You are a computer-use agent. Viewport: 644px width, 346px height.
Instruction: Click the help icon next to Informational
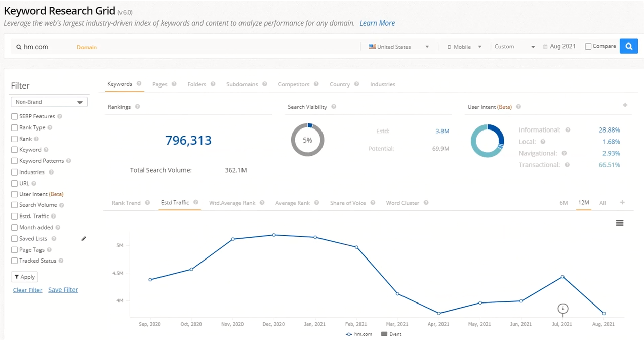(568, 130)
